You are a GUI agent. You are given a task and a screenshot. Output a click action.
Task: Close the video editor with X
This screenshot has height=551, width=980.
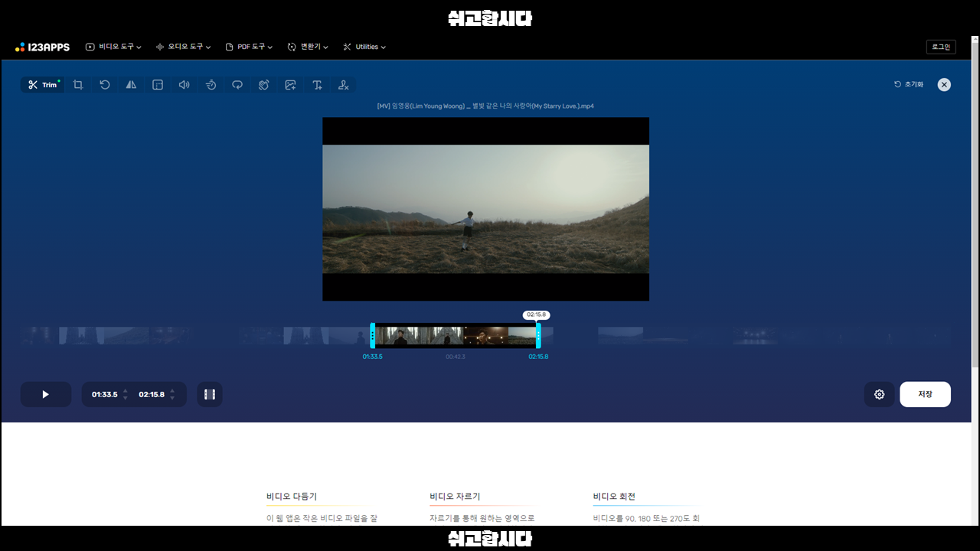click(x=944, y=85)
